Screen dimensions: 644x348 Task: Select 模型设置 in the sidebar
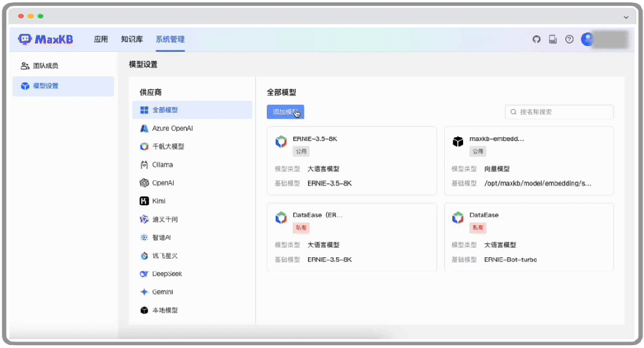click(63, 86)
